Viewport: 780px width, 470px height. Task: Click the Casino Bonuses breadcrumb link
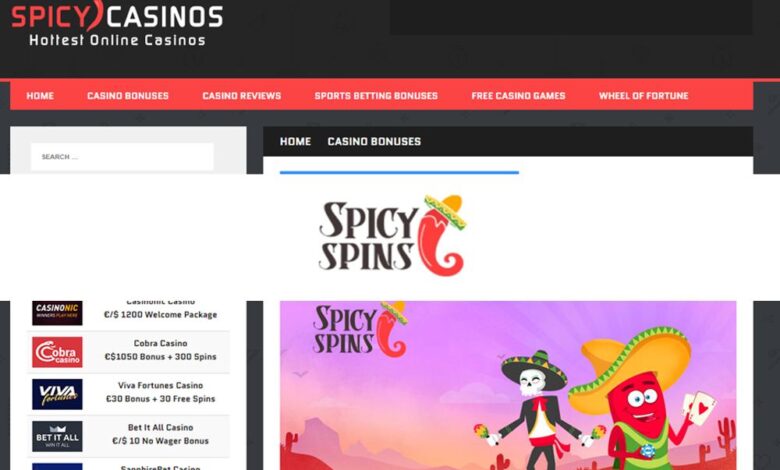(x=374, y=141)
